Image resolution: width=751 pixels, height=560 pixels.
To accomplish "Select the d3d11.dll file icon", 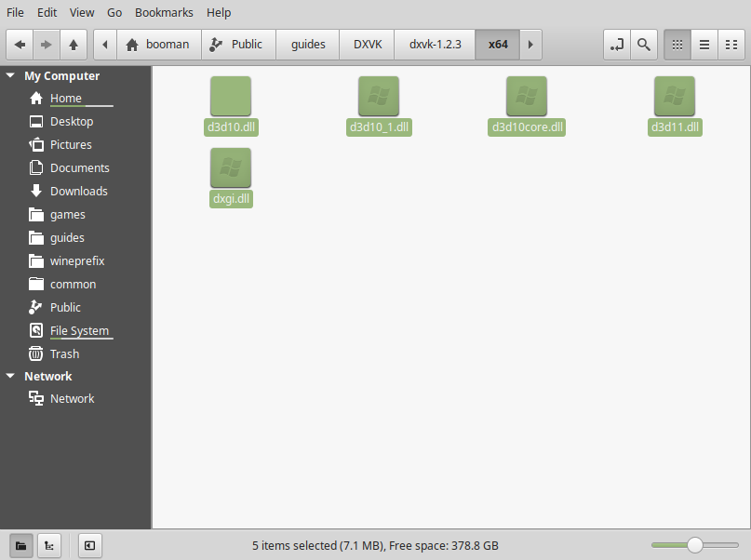I will 675,96.
